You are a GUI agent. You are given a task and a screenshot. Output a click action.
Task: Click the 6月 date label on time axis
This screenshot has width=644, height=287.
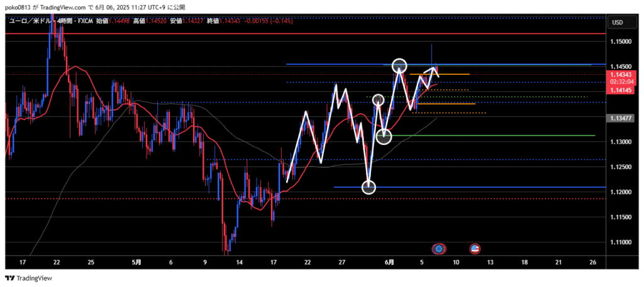coord(389,261)
